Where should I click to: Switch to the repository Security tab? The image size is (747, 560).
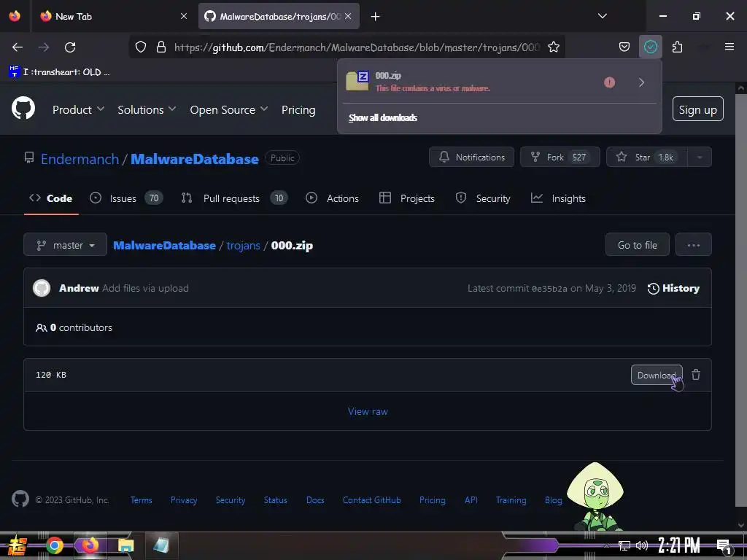click(x=483, y=198)
